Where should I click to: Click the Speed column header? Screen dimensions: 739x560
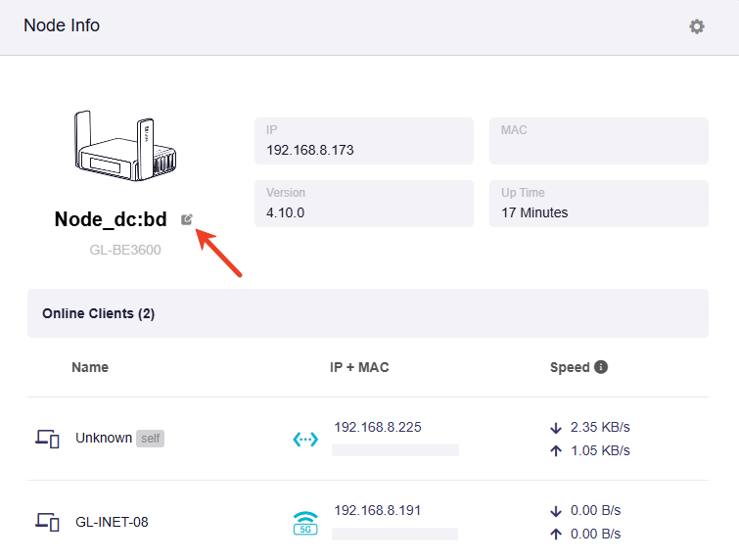[x=570, y=367]
